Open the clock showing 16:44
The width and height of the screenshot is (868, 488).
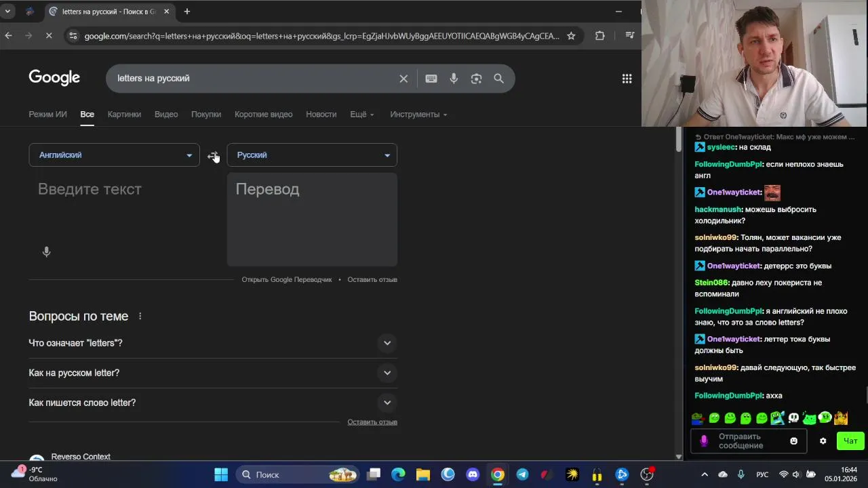840,474
